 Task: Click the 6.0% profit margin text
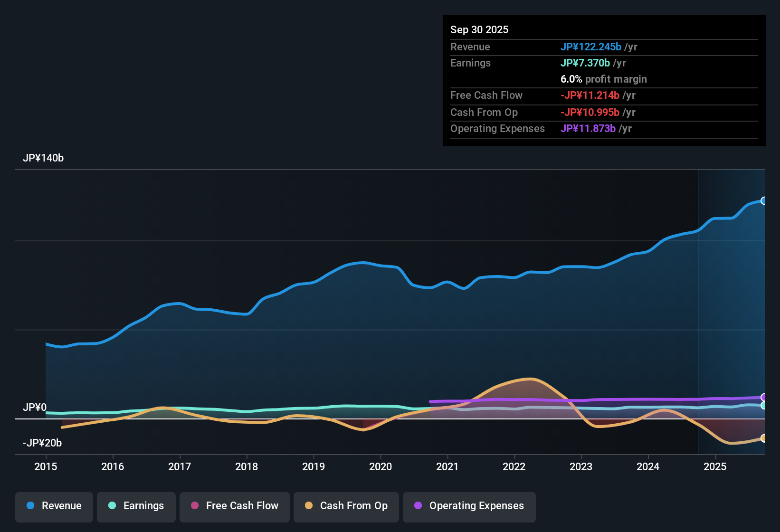pyautogui.click(x=604, y=79)
